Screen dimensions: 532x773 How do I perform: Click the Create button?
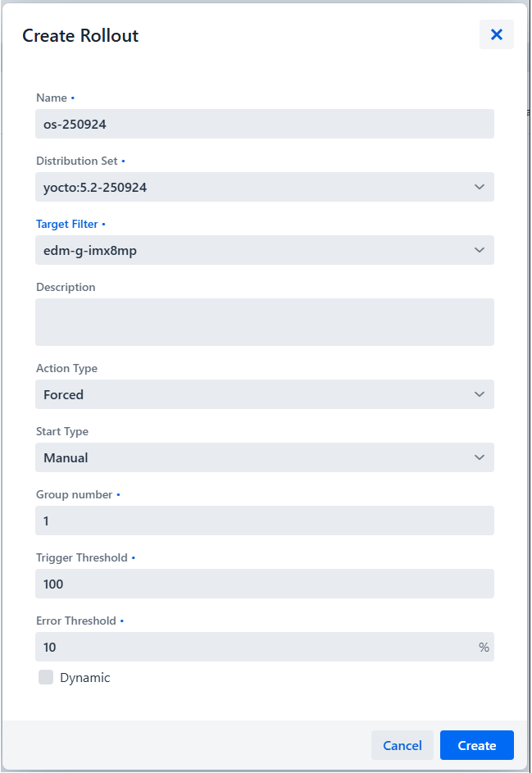click(476, 745)
